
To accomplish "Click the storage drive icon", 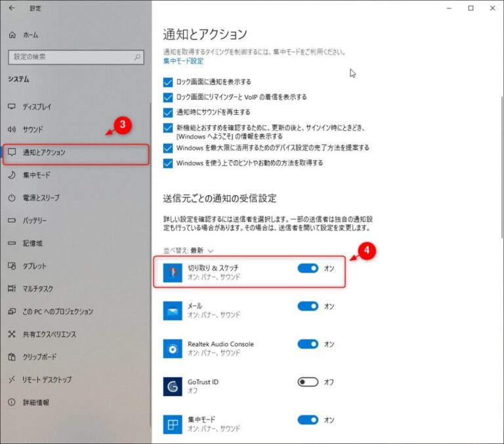I will [x=12, y=243].
